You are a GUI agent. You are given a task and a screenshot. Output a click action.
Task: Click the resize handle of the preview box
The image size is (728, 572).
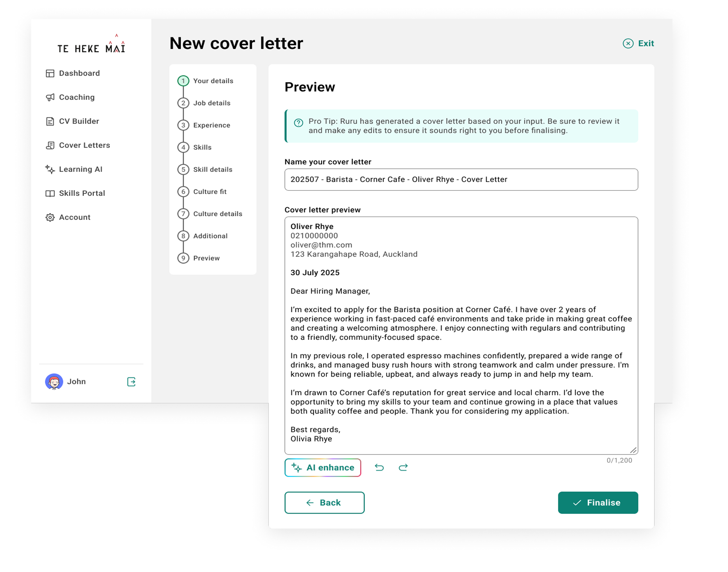tap(633, 450)
